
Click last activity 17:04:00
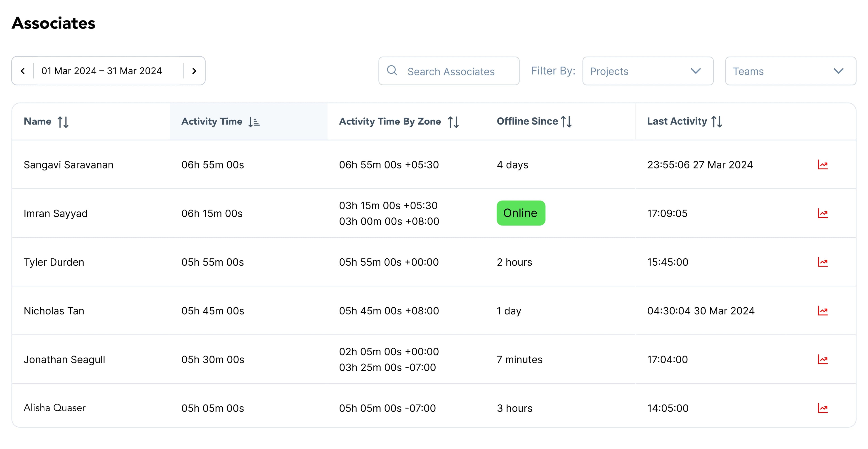pos(668,360)
